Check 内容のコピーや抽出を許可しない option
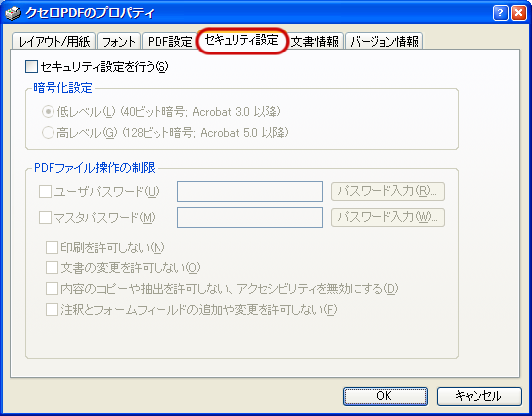The image size is (532, 416). (52, 289)
